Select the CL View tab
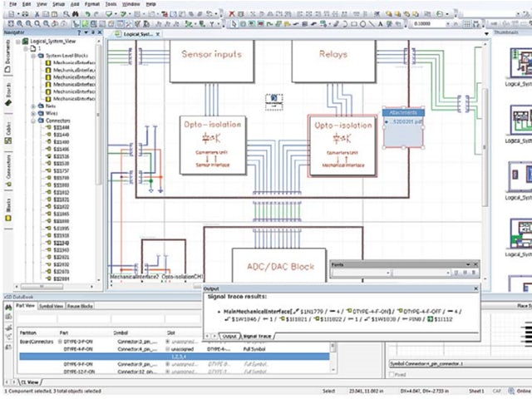 30,382
